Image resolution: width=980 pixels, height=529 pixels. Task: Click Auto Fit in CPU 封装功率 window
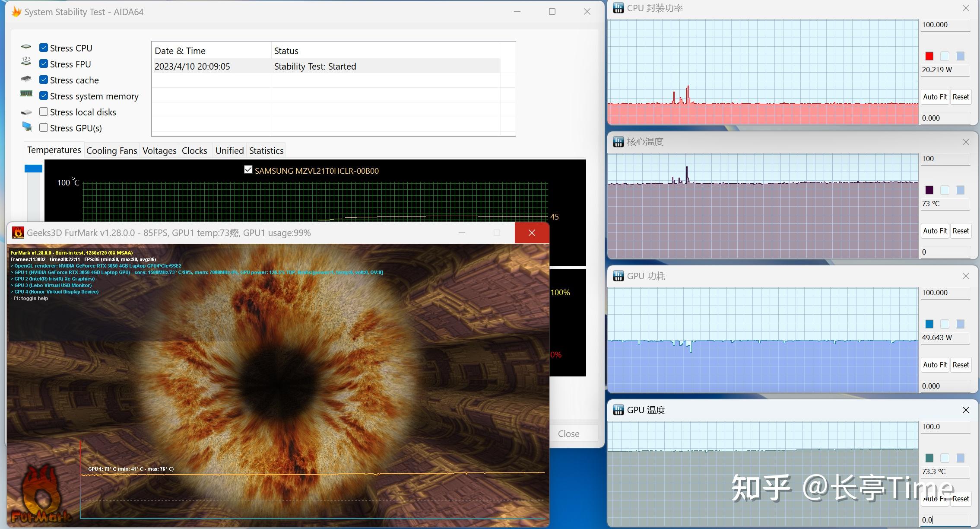[x=935, y=97]
